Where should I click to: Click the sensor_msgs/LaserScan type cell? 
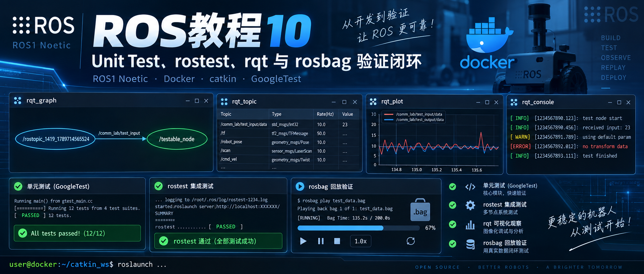[292, 151]
